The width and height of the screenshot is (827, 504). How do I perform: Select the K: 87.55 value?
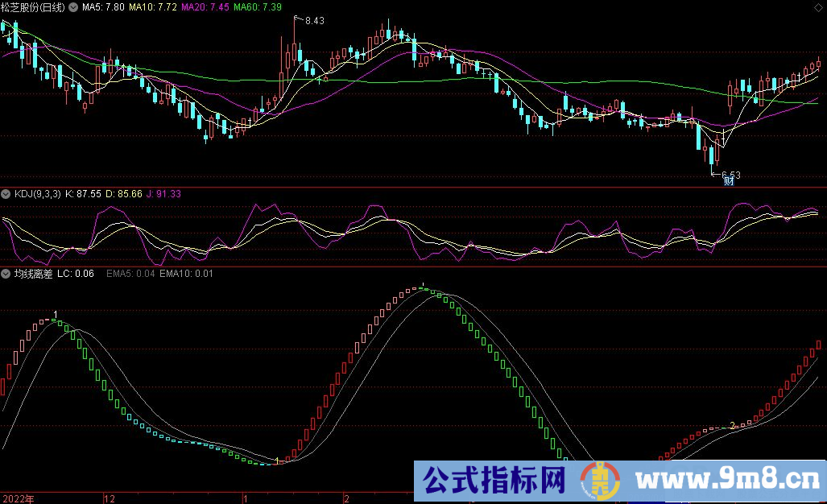tap(83, 194)
